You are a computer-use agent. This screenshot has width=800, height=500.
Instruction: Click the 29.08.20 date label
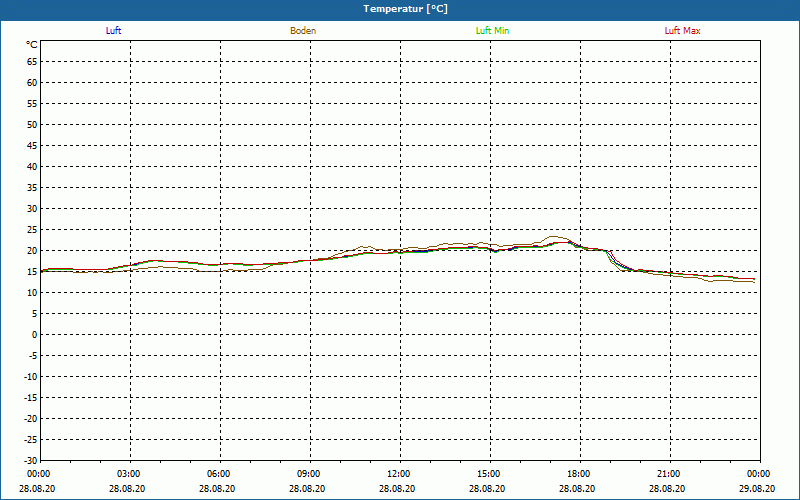pyautogui.click(x=757, y=488)
